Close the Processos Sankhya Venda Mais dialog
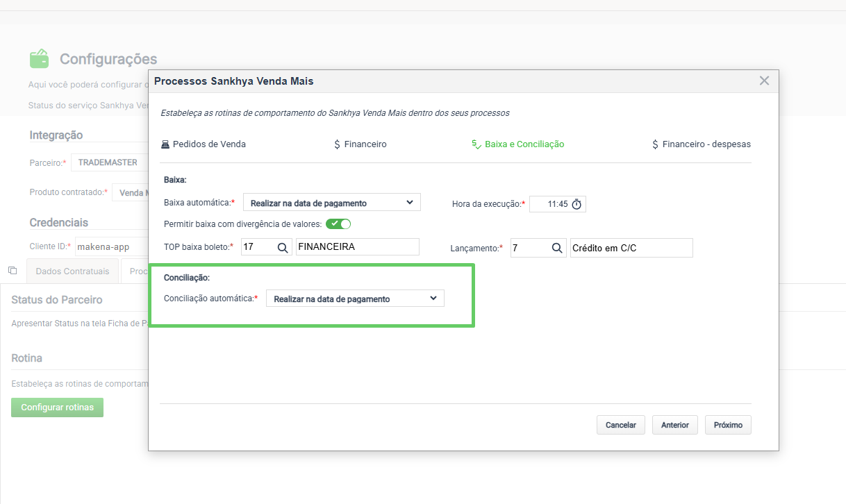 (764, 81)
